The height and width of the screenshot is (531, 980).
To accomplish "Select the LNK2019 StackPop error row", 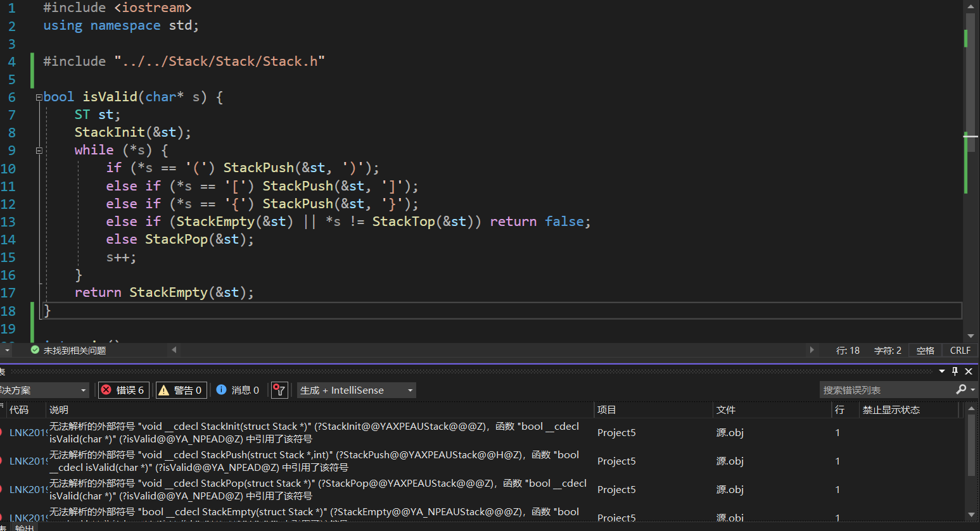I will point(481,489).
